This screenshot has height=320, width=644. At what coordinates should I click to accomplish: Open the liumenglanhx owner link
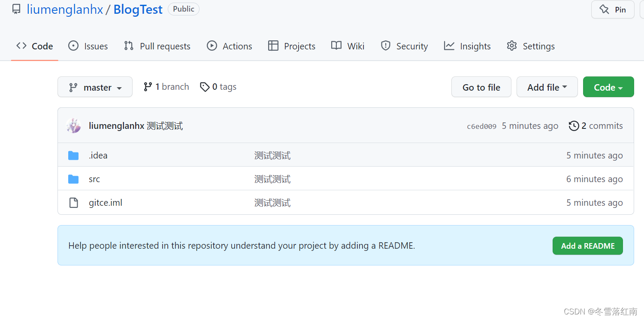(65, 9)
